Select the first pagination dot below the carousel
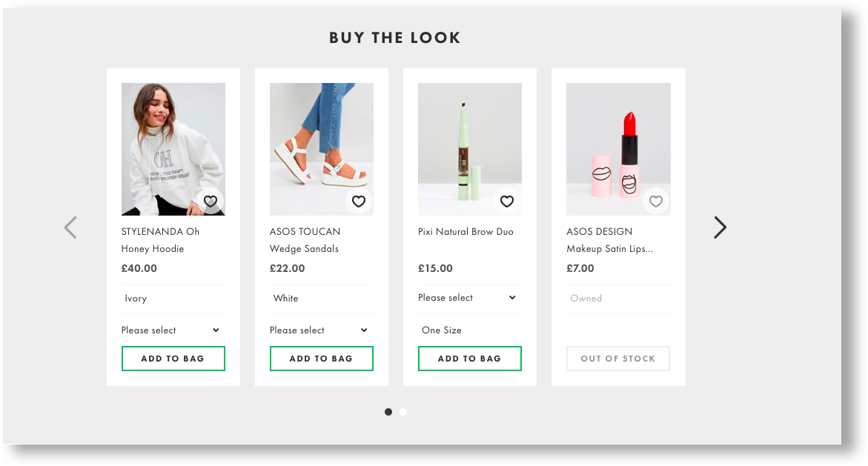 pyautogui.click(x=388, y=412)
